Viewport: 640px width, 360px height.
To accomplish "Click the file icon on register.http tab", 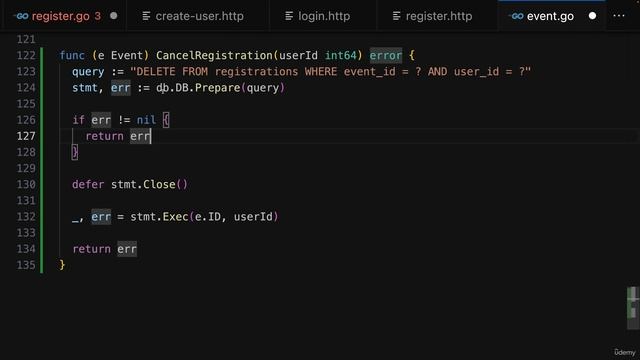I will [x=396, y=16].
